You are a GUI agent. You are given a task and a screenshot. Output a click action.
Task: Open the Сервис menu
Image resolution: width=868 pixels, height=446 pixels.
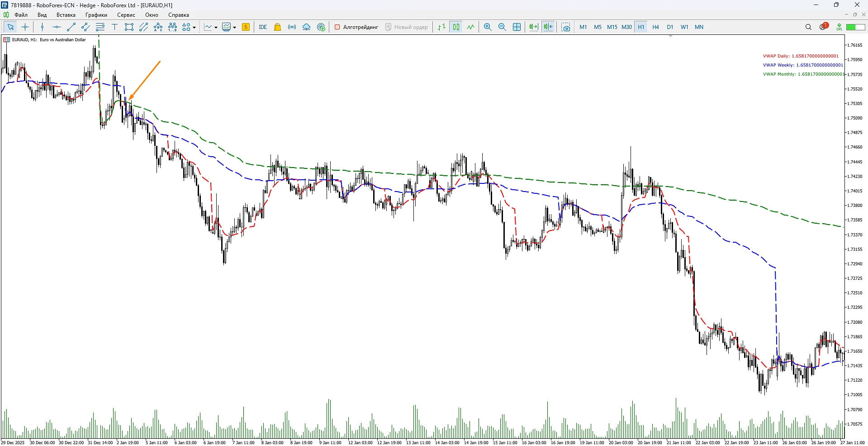coord(126,15)
